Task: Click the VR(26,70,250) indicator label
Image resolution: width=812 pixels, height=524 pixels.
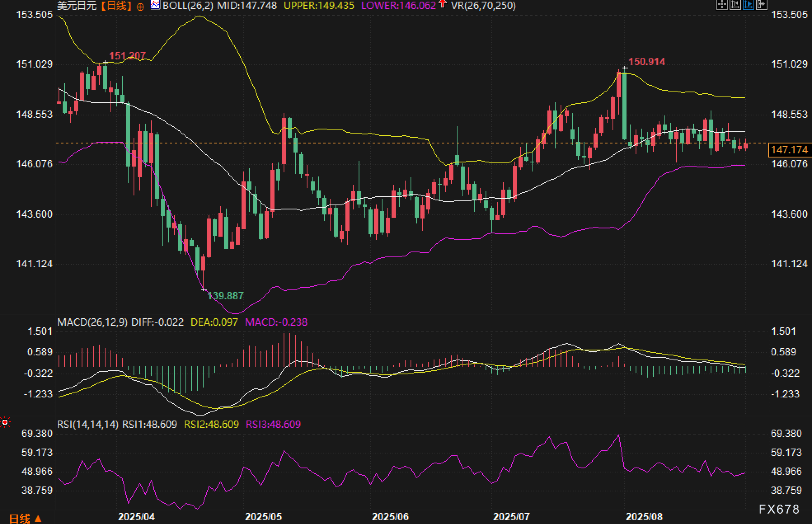Action: point(483,6)
